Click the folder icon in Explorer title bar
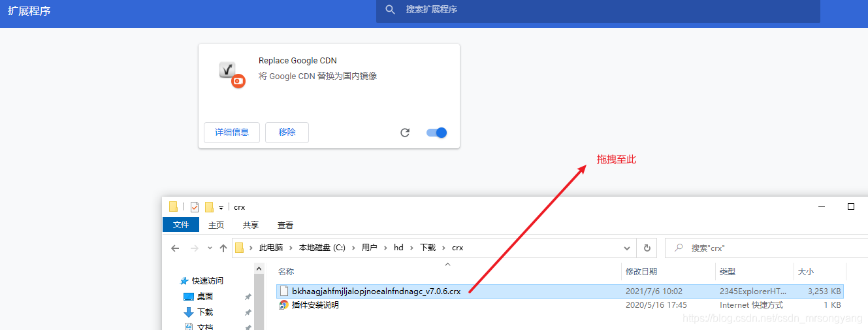 point(173,206)
